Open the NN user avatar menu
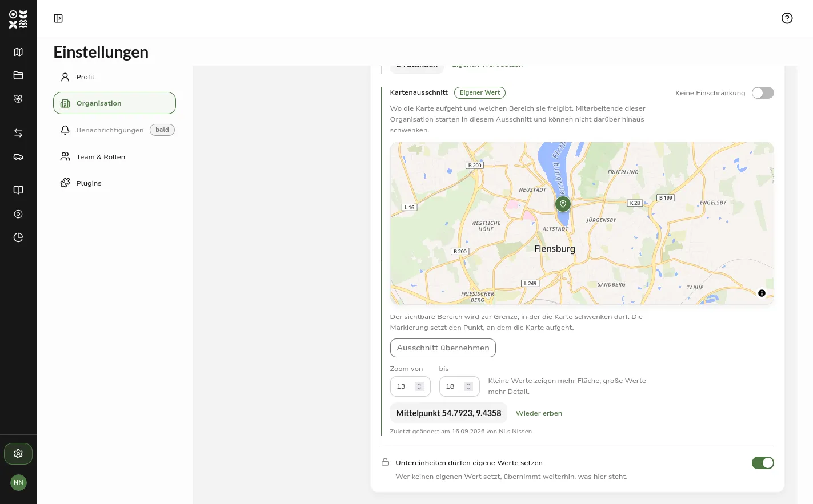Screen dimensions: 813x504 coord(18,482)
